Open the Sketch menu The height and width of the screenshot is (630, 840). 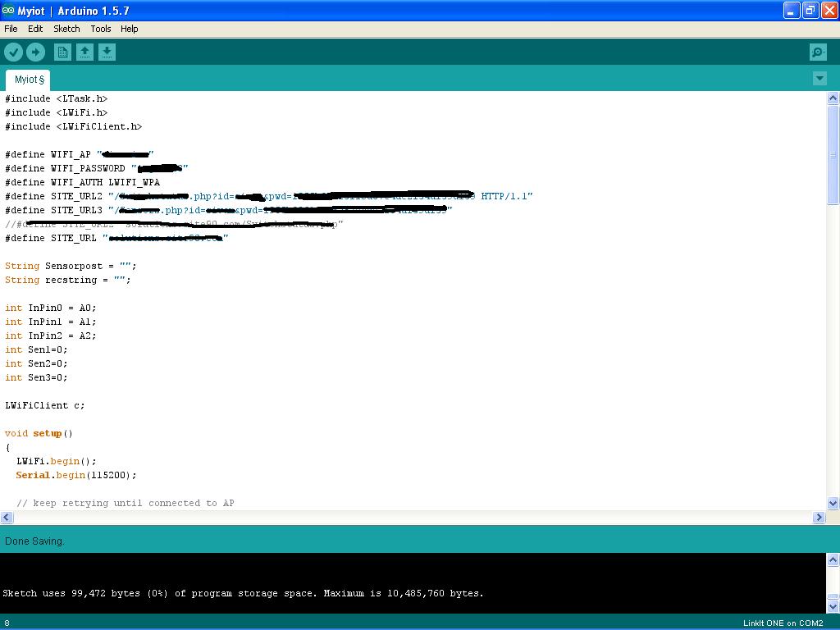point(66,29)
